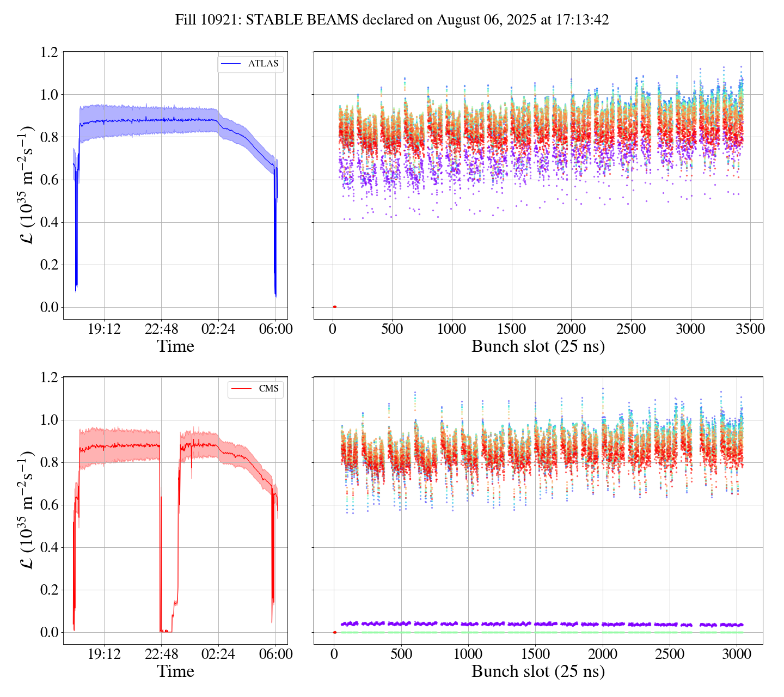
Task: Click the ATLAS legend label
Action: coord(263,64)
